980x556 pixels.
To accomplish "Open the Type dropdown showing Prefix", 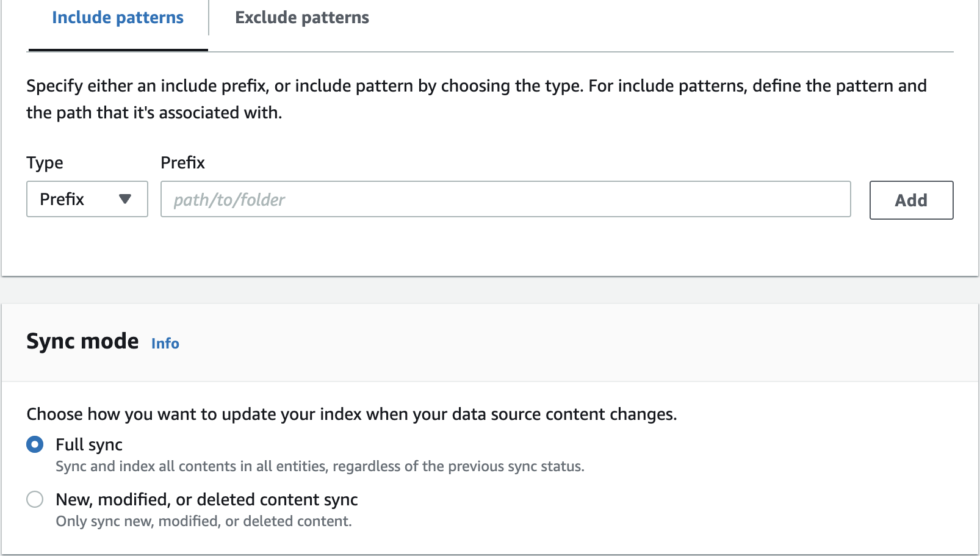I will click(x=87, y=199).
